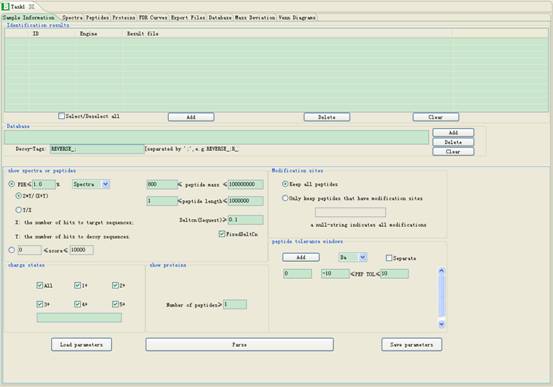
Task: Click the Engine column header
Action: [x=88, y=34]
